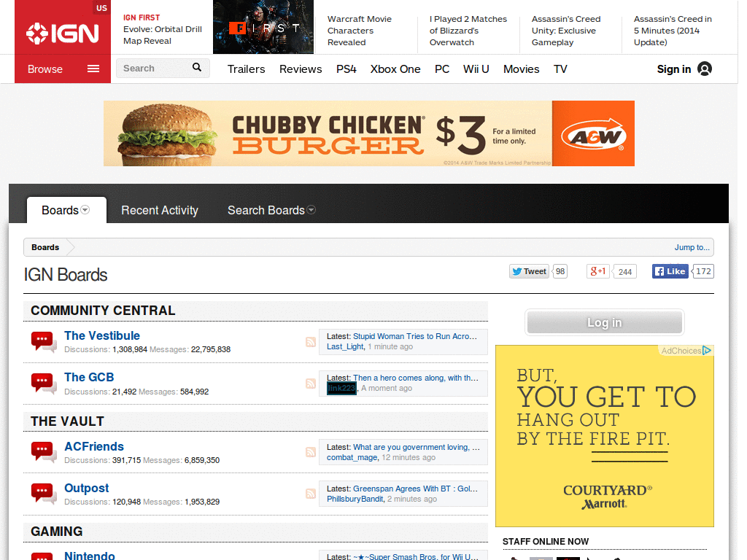This screenshot has width=747, height=560.
Task: Click the Boards breadcrumb
Action: pos(45,247)
